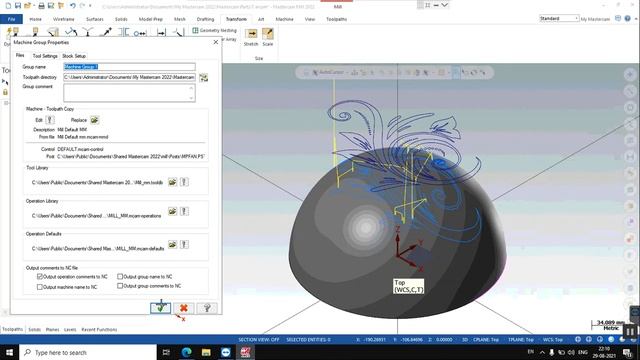Click the Undo arrow in quick access toolbar
The image size is (640, 360).
[x=73, y=6]
